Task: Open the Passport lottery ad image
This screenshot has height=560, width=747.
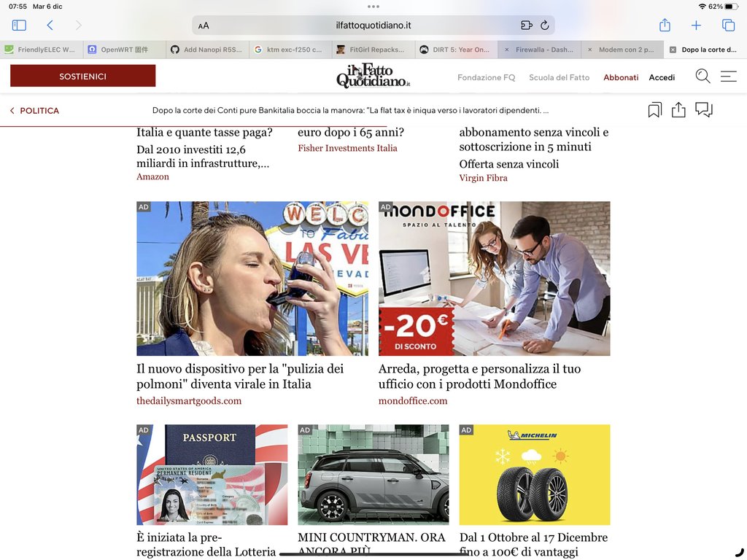Action: pos(212,475)
